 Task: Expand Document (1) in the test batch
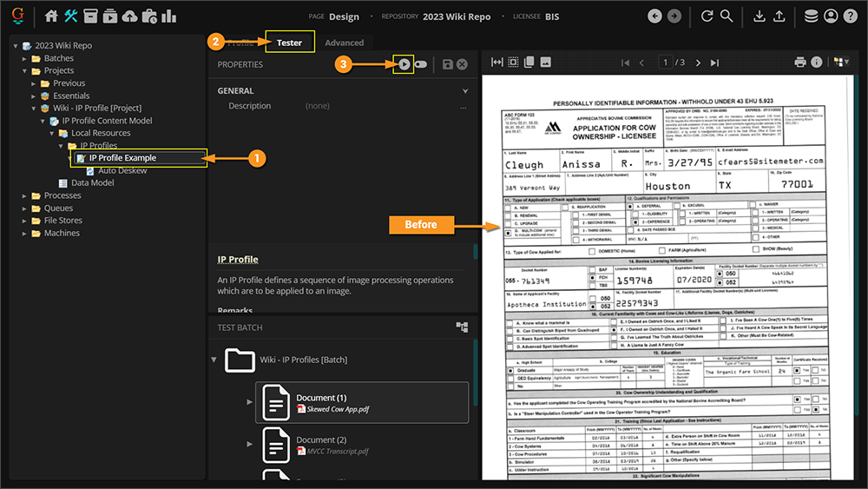250,402
